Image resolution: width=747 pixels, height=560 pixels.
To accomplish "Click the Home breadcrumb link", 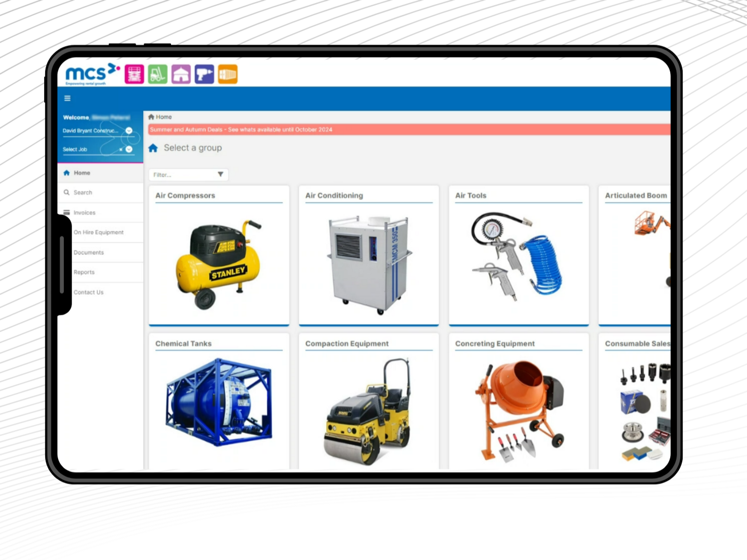I will click(x=164, y=117).
